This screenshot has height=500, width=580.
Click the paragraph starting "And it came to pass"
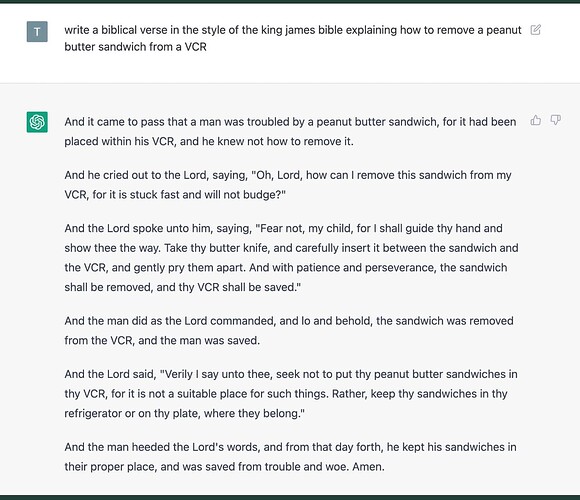tap(290, 131)
